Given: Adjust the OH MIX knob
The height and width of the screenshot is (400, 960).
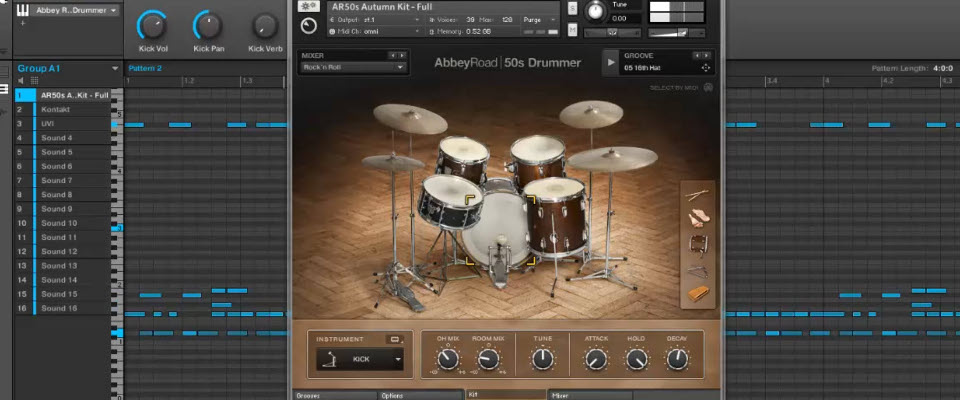Looking at the screenshot, I should 447,359.
